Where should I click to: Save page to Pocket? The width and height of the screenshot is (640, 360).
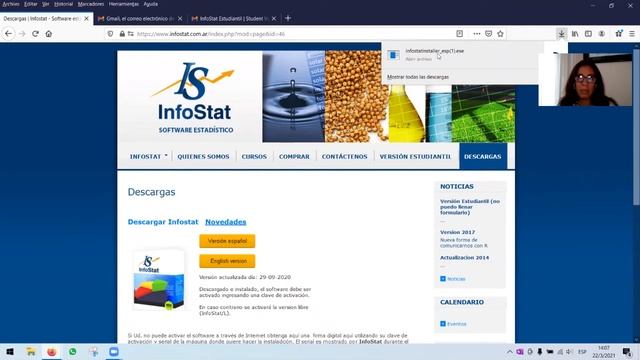pos(489,34)
